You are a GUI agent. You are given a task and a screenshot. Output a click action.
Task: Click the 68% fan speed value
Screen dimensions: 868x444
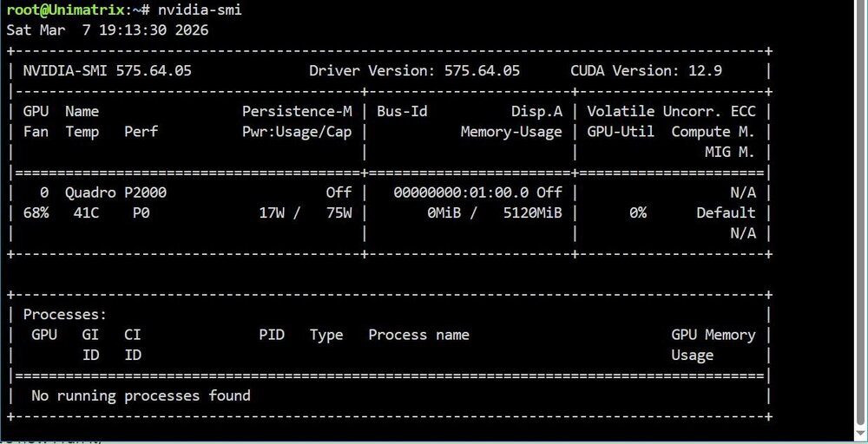click(36, 212)
